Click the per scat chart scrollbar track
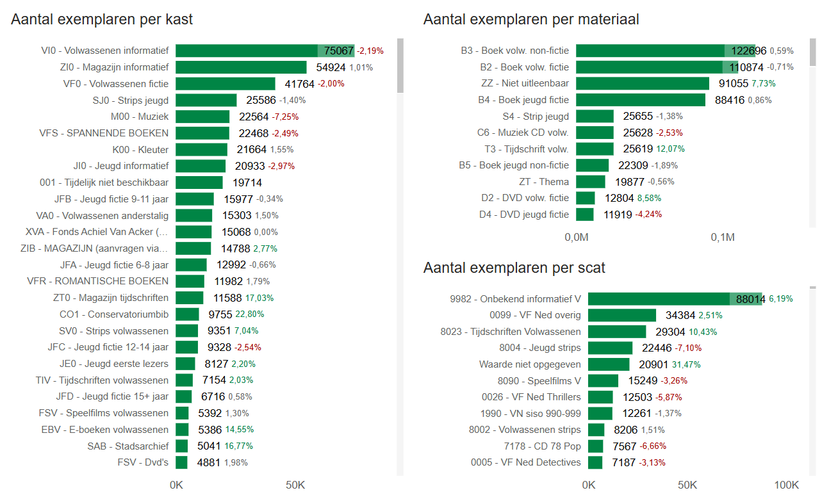The image size is (838, 504). (813, 384)
